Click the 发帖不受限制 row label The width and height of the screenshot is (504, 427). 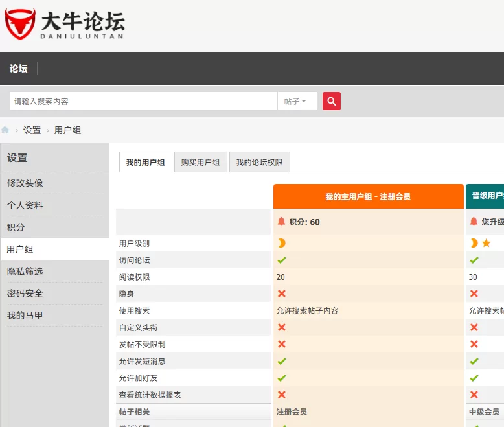(142, 344)
